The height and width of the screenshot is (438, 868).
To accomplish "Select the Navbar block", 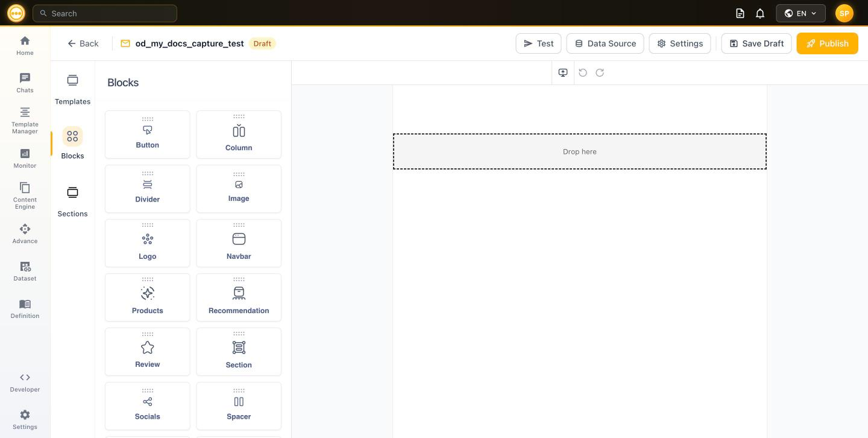I will (239, 243).
